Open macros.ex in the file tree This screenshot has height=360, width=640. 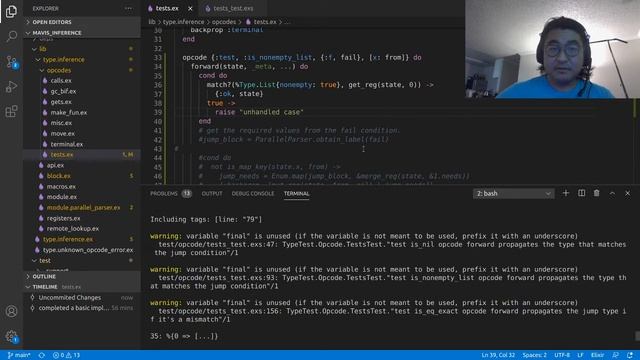(82, 187)
